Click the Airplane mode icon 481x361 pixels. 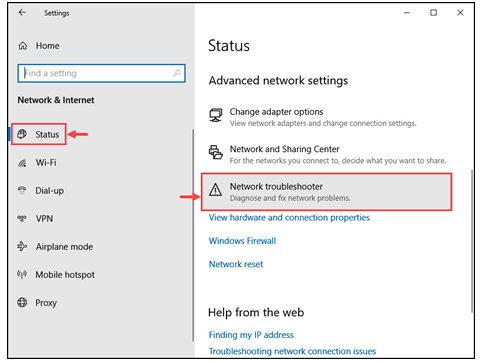(22, 247)
